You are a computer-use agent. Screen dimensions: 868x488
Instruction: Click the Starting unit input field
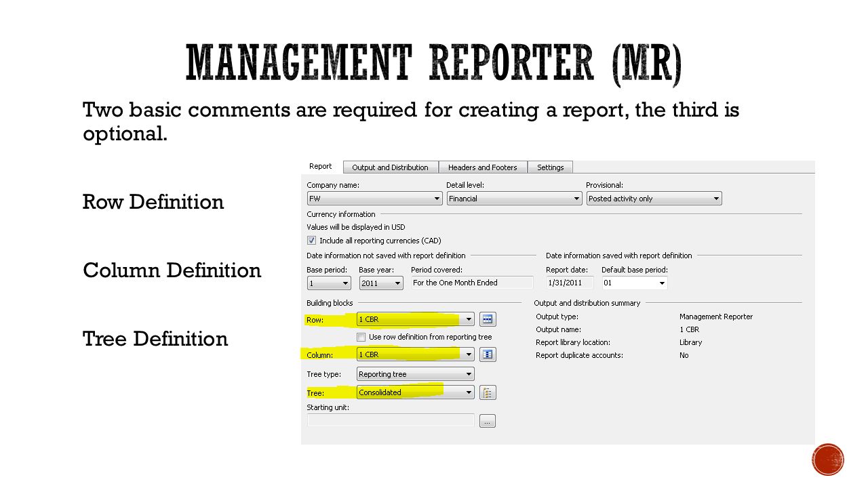point(391,421)
